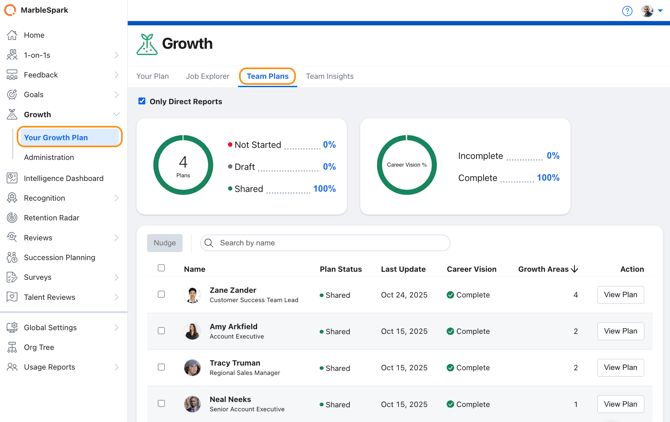Expand the Reviews sidebar submenu
This screenshot has height=422, width=670.
[116, 238]
